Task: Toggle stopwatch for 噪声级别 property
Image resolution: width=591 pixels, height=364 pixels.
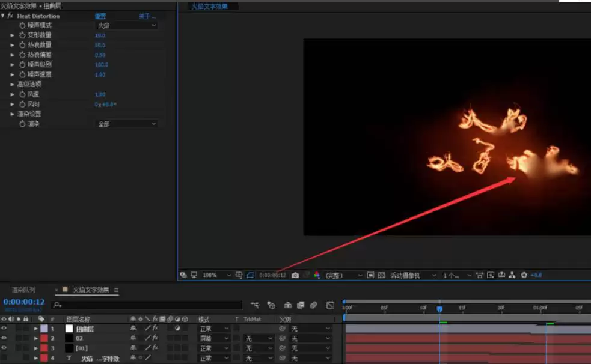Action: [22, 64]
